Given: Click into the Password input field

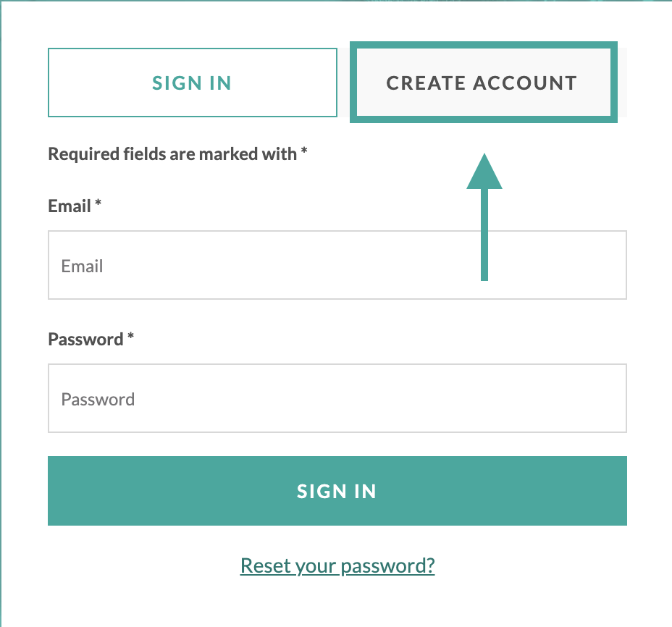Looking at the screenshot, I should [x=337, y=398].
